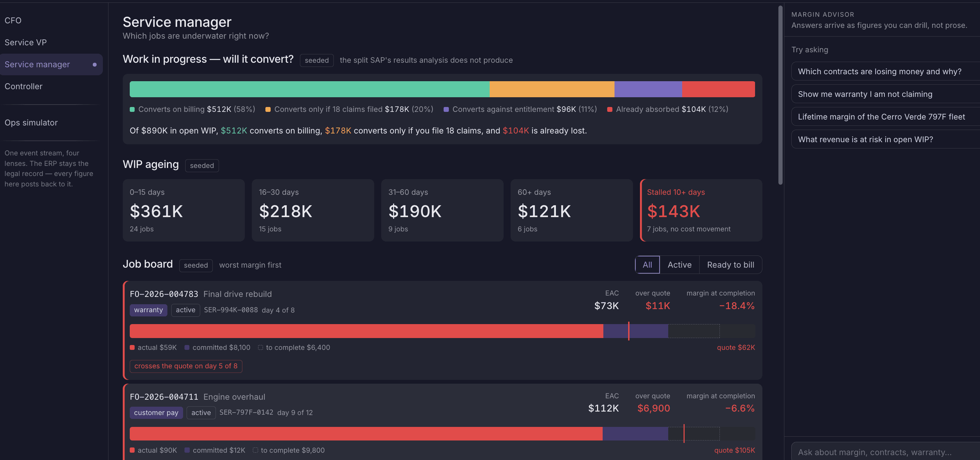Click seeded badge beside WIP ageing
This screenshot has height=460, width=980.
tap(202, 166)
